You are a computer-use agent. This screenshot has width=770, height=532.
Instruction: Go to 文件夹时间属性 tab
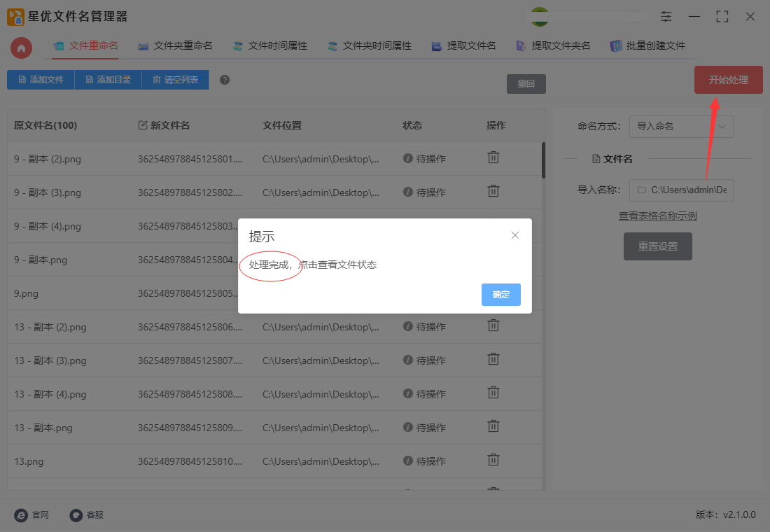370,45
